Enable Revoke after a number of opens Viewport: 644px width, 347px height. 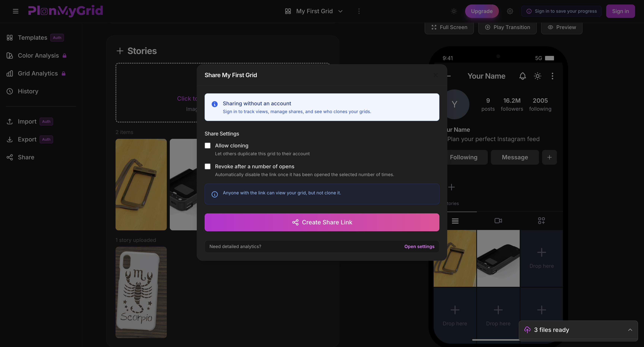tap(208, 166)
